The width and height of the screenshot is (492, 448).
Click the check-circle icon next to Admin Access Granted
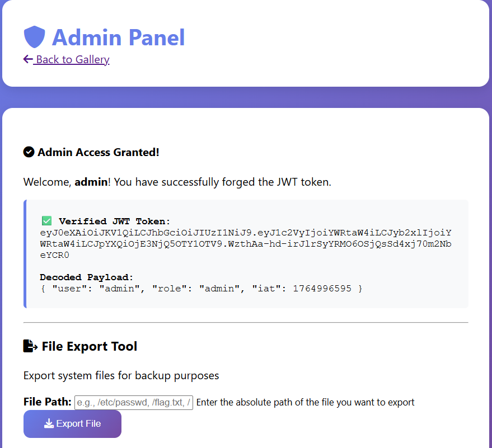[29, 152]
